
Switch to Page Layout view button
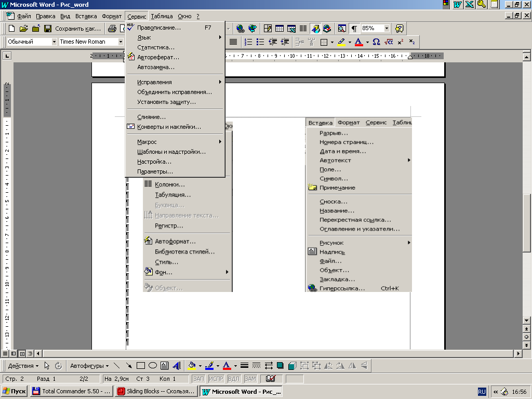pos(22,353)
